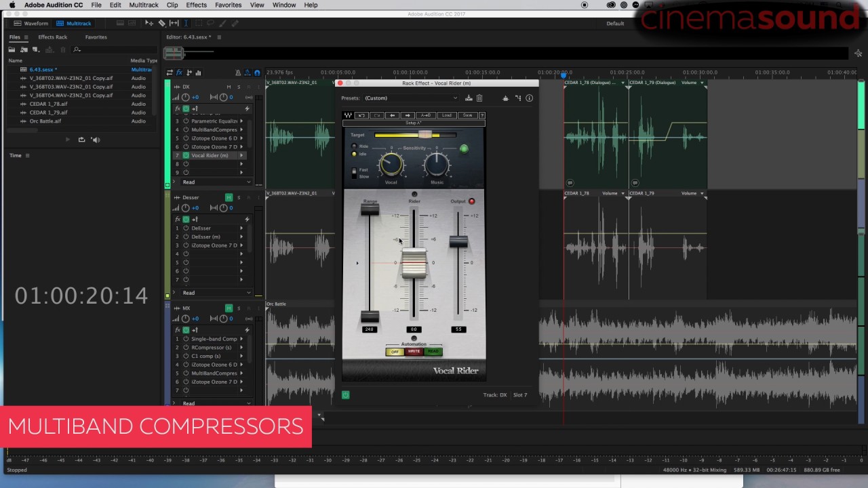Open the Effects menu
The height and width of the screenshot is (488, 868).
pos(196,5)
